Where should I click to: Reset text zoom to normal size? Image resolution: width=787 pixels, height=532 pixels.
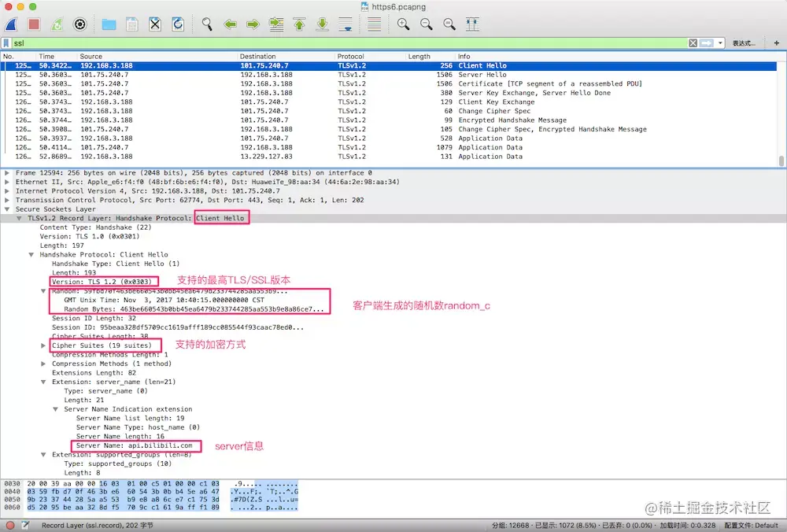(449, 24)
